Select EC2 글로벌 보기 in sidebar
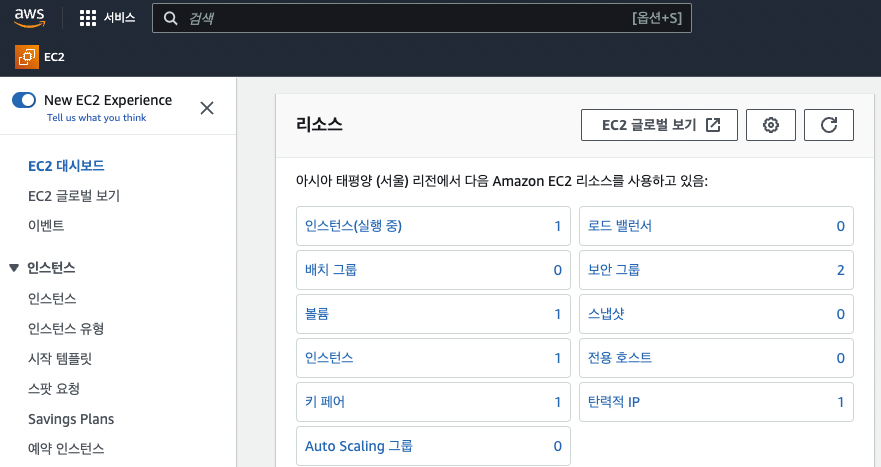Image resolution: width=881 pixels, height=467 pixels. point(74,196)
